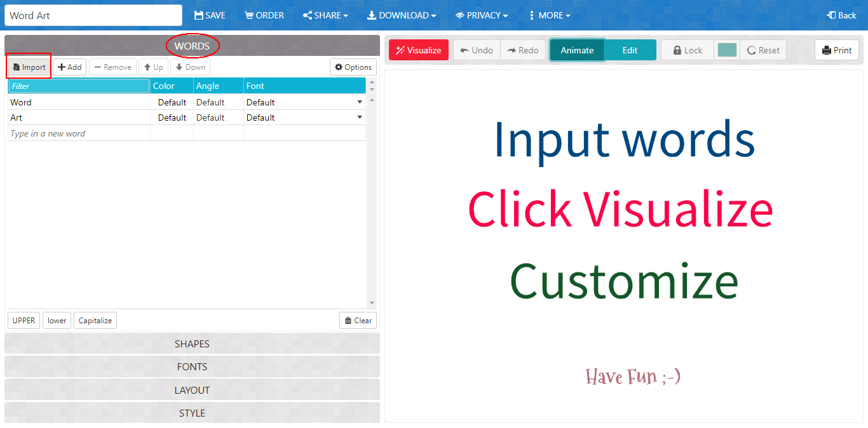The width and height of the screenshot is (868, 428).
Task: Expand the STYLE panel
Action: [192, 413]
